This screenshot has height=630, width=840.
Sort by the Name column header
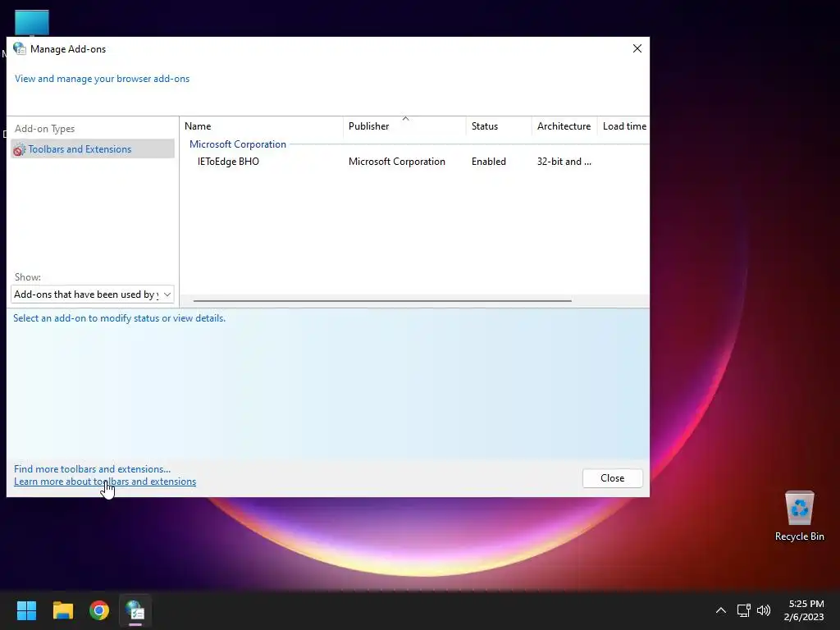(262, 126)
